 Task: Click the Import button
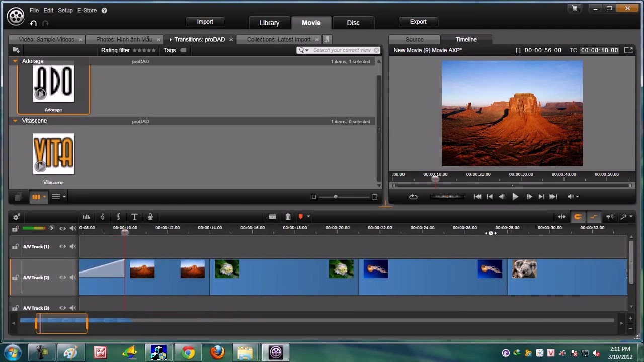(205, 22)
